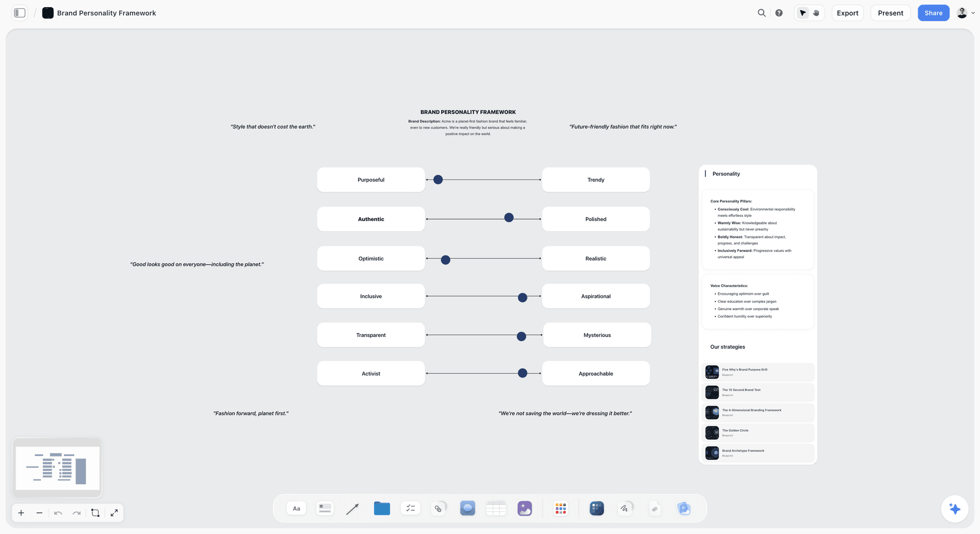Click the Optimistic–Realistic slider dot
The image size is (980, 534).
click(x=445, y=260)
